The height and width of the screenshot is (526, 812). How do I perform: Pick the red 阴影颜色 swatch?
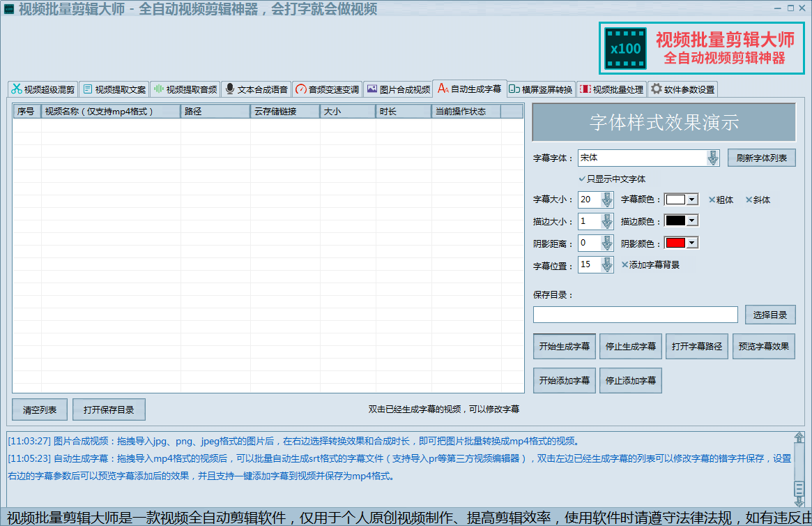(675, 243)
